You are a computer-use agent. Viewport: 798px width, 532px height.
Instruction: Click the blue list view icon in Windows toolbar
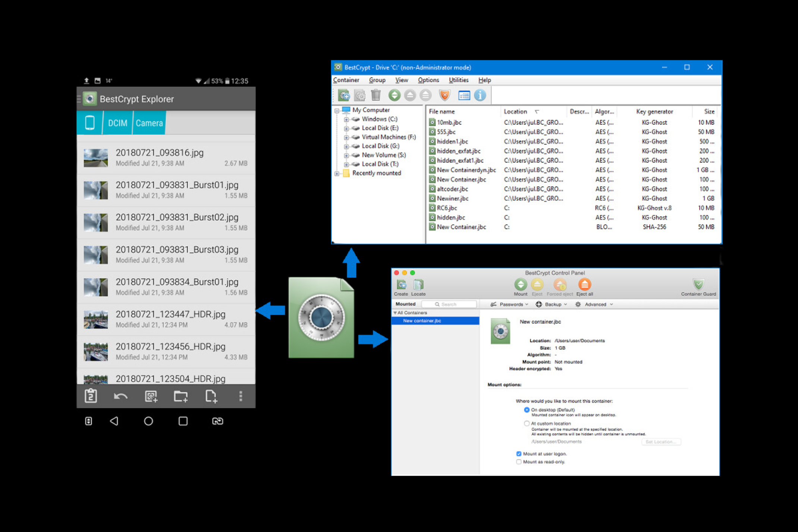(x=464, y=95)
